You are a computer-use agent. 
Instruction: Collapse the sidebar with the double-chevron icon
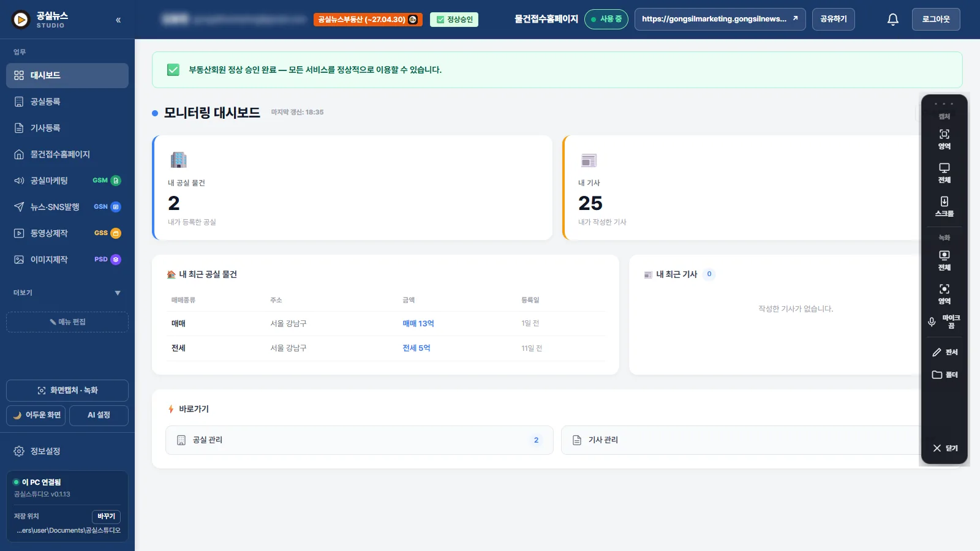[118, 20]
